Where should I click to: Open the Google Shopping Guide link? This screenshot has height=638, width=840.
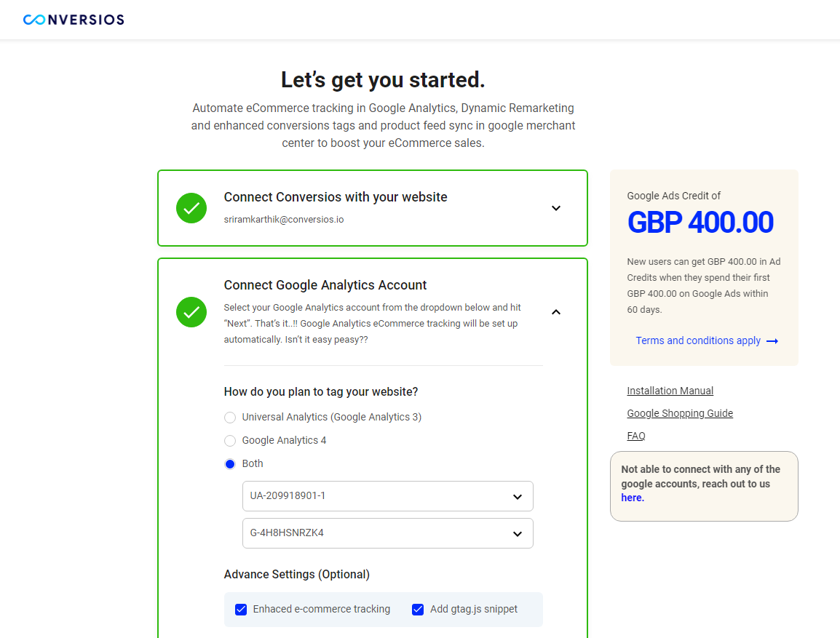point(680,413)
